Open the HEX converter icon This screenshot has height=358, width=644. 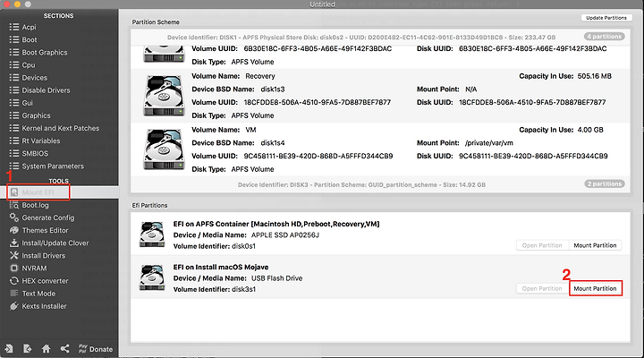(14, 281)
